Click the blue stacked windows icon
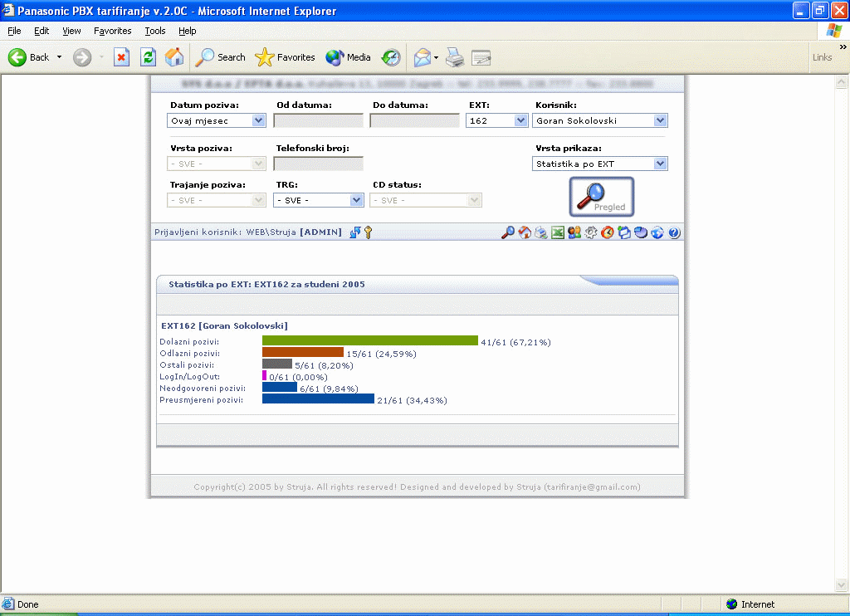Screen dimensions: 850x616 pyautogui.click(x=624, y=232)
